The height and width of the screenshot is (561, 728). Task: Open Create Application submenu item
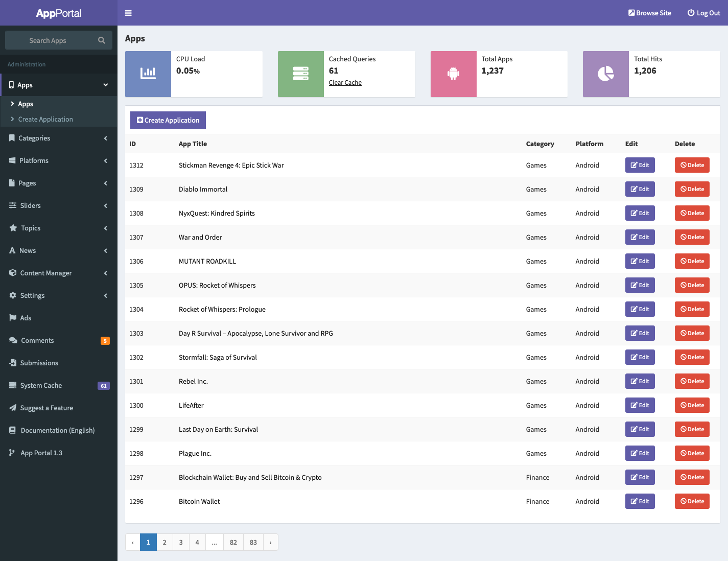click(45, 119)
